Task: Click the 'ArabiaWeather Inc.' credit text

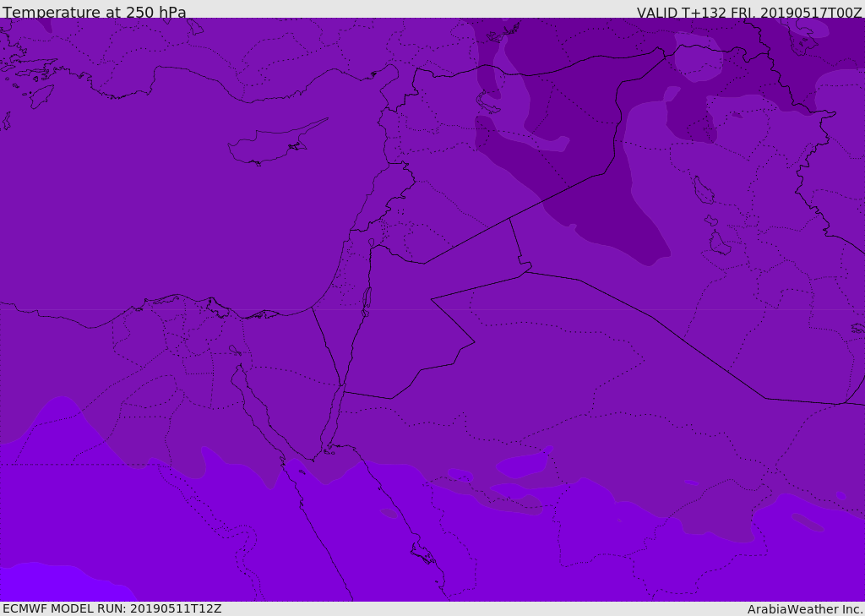Action: tap(804, 609)
